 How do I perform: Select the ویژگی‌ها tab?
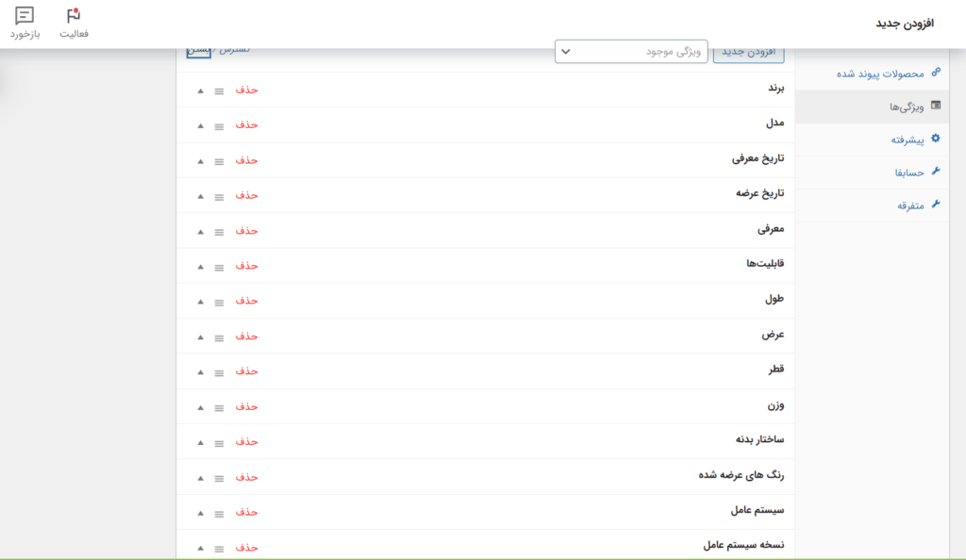(871, 107)
